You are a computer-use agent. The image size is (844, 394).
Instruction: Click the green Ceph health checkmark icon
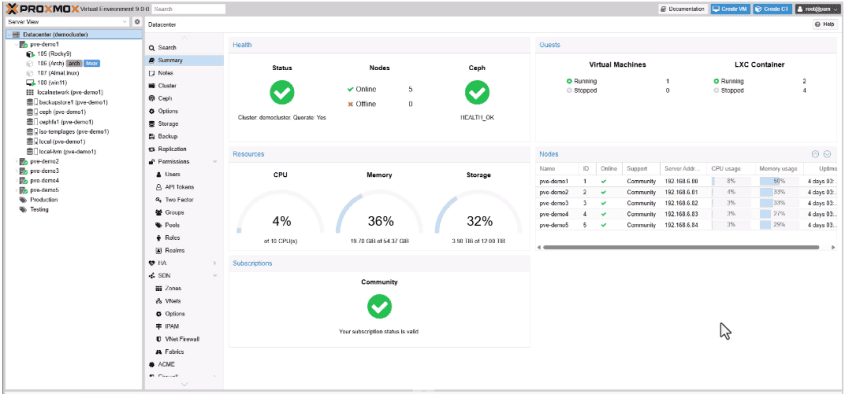click(x=477, y=93)
